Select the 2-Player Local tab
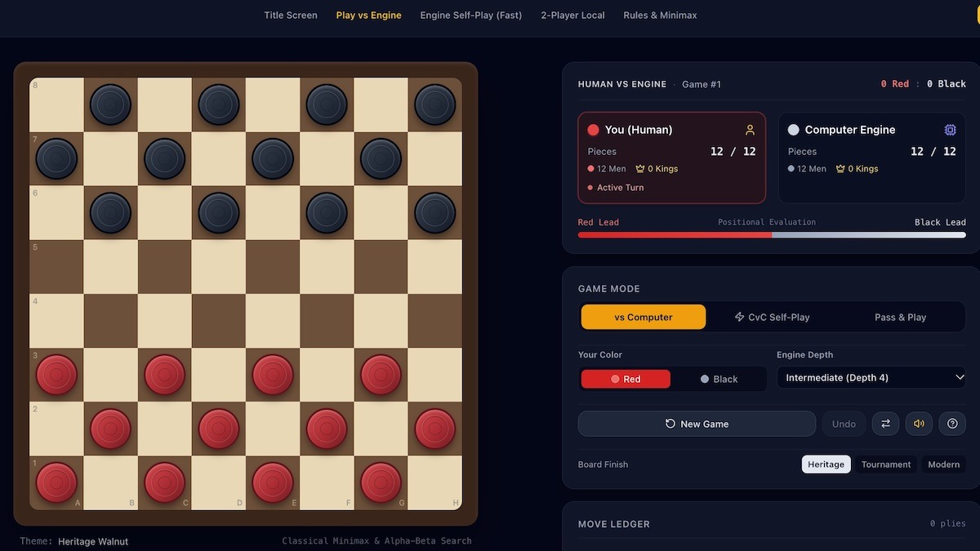Screen dimensions: 980x551 tap(572, 15)
